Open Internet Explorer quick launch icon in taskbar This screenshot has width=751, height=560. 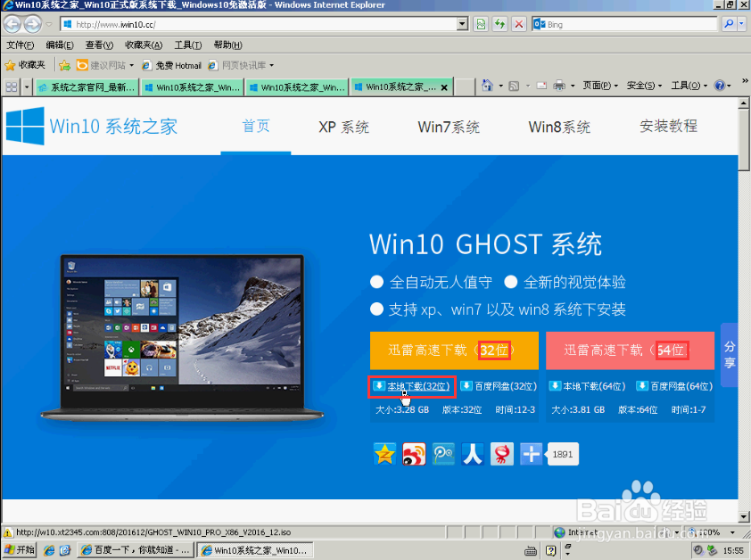(49, 550)
